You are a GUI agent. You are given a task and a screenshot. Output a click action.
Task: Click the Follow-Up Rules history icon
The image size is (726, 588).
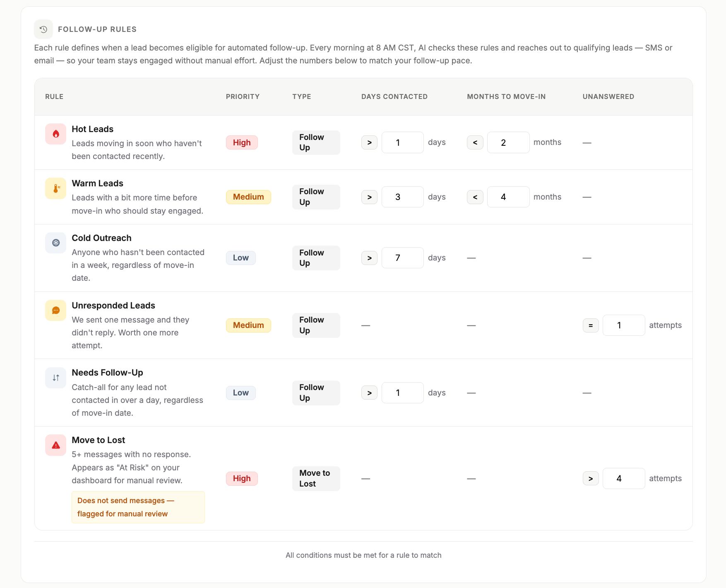[43, 29]
